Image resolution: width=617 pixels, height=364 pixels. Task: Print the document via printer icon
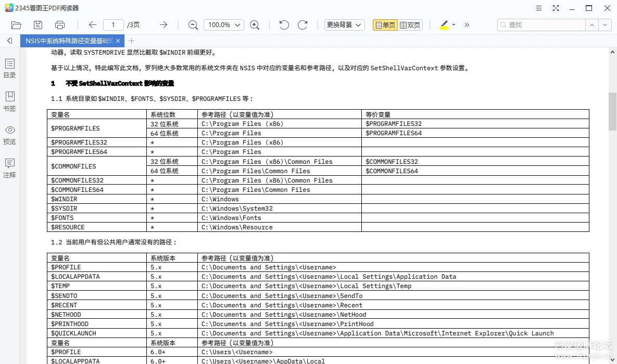tap(60, 25)
